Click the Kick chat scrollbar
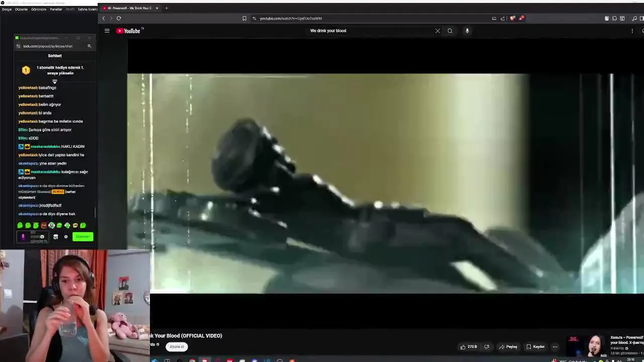This screenshot has width=644, height=362. [95, 214]
